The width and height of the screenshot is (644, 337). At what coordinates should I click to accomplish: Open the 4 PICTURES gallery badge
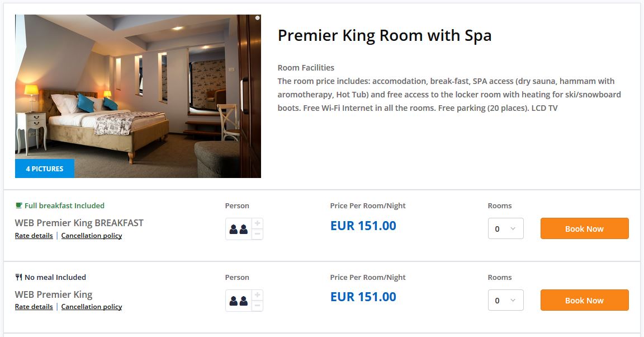[x=45, y=168]
